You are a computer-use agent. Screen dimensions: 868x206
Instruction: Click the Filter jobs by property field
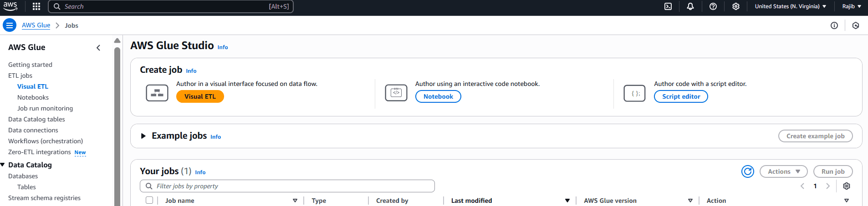(287, 186)
